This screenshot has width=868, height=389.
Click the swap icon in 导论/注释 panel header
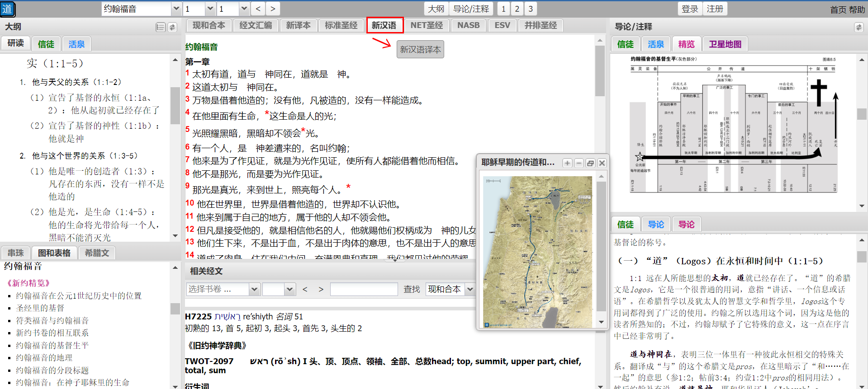pyautogui.click(x=859, y=27)
